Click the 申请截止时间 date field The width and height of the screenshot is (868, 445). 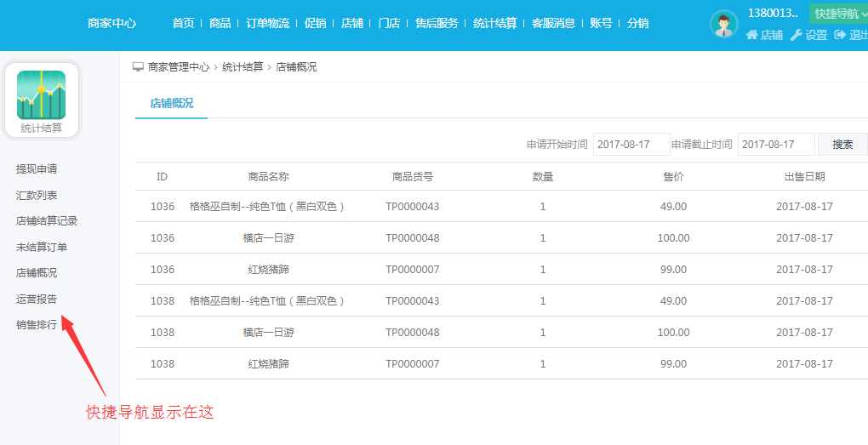tap(775, 145)
